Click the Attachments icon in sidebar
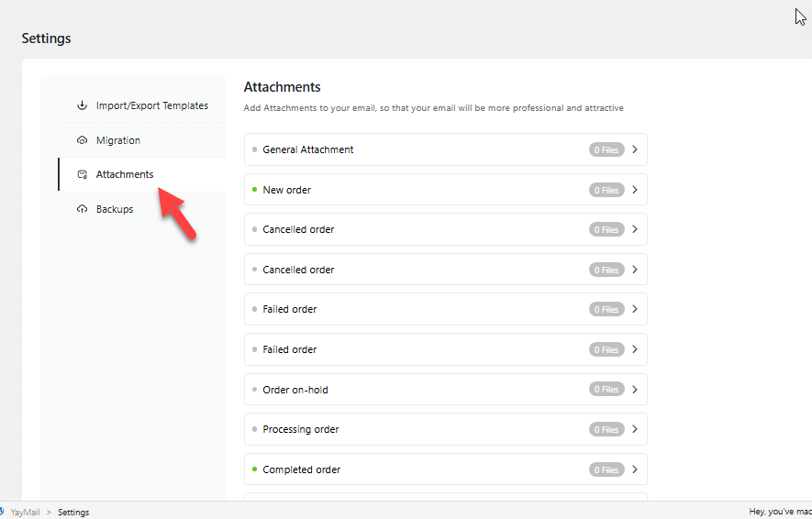 82,174
